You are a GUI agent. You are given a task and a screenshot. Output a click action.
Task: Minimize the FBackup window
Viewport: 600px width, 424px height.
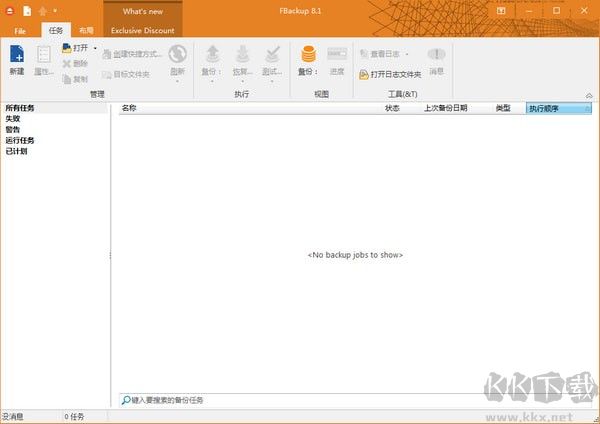pos(529,11)
